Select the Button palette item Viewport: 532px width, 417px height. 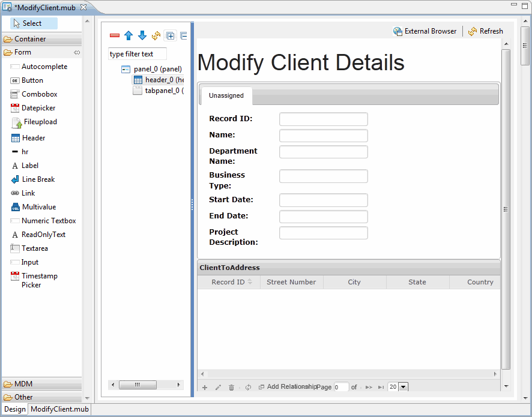pyautogui.click(x=27, y=80)
